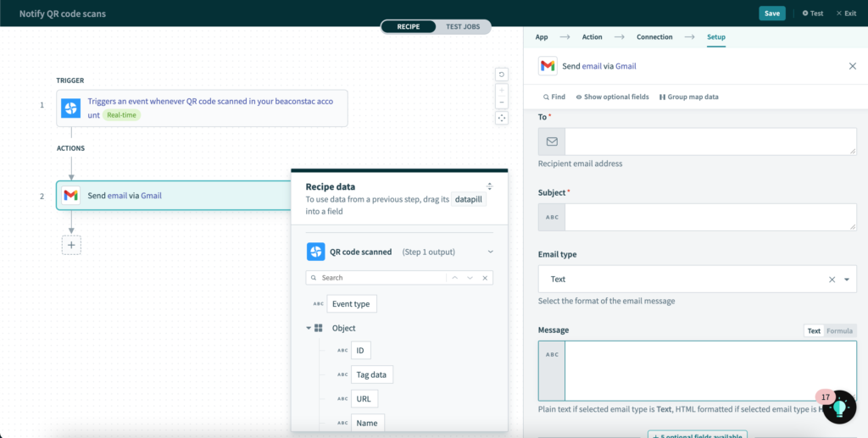
Task: Switch to the TEST JOBS tab
Action: [463, 26]
